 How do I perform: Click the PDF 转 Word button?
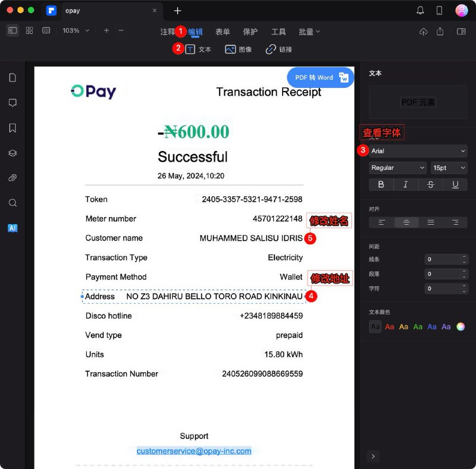[320, 77]
